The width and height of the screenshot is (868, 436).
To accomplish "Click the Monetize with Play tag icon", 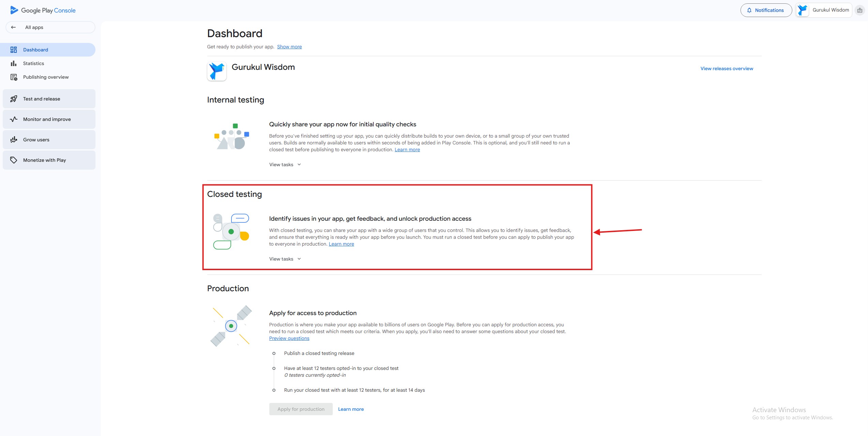I will [x=14, y=160].
